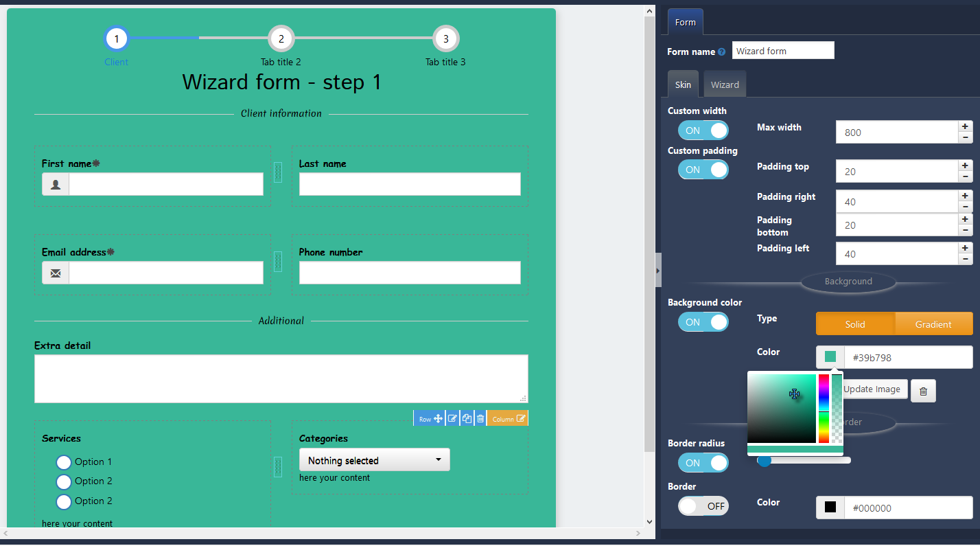Click the person icon in First name field
The image size is (980, 546).
point(56,184)
